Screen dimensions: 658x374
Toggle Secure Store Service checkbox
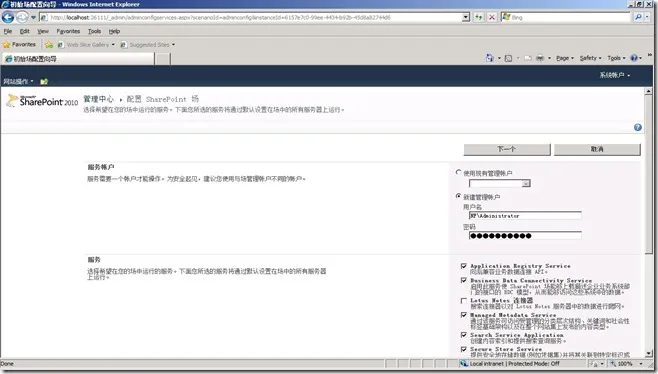pos(464,349)
